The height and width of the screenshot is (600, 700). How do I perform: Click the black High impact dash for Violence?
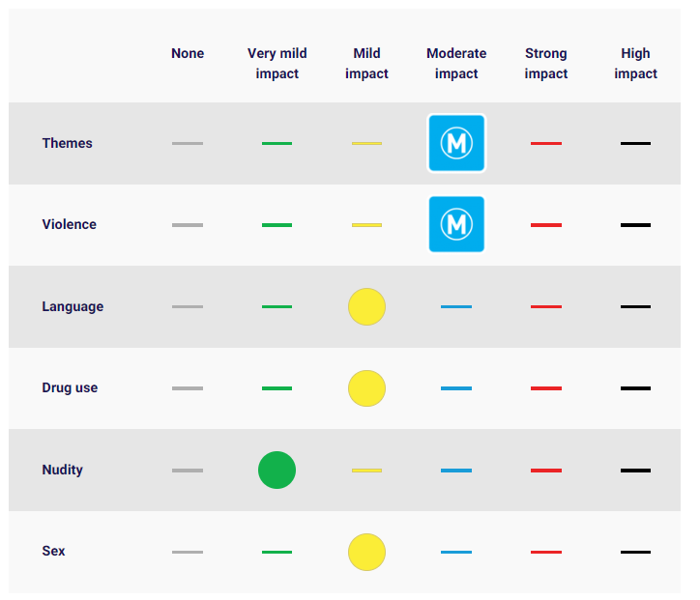coord(635,225)
